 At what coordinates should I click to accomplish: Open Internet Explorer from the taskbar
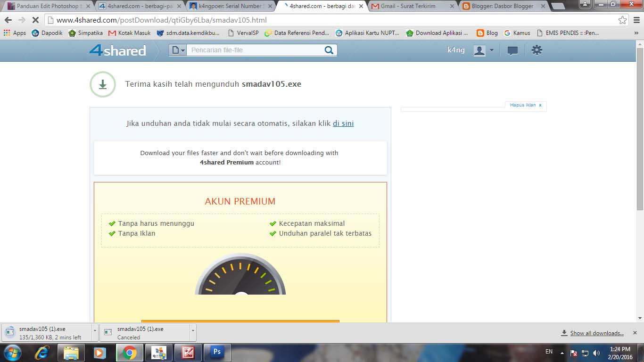[42, 353]
